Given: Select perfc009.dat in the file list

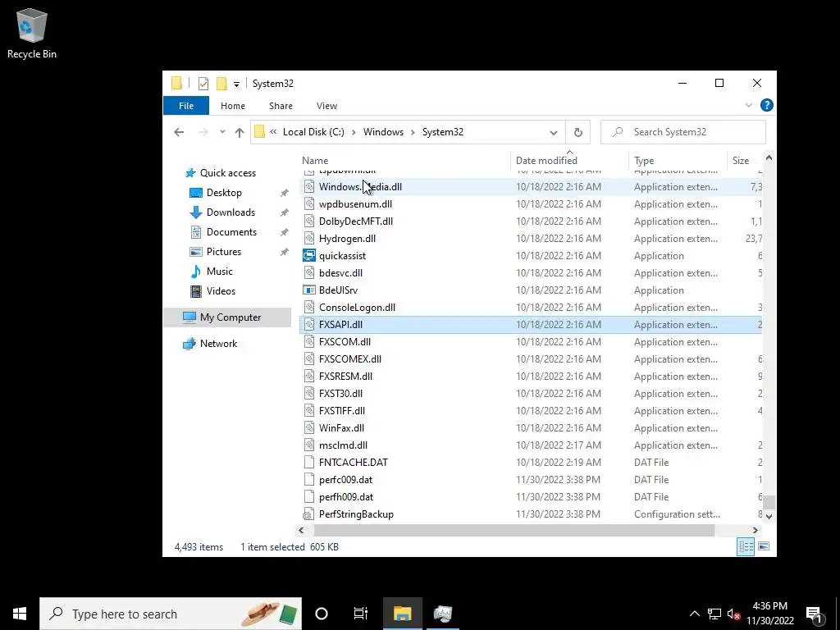Looking at the screenshot, I should 345,479.
